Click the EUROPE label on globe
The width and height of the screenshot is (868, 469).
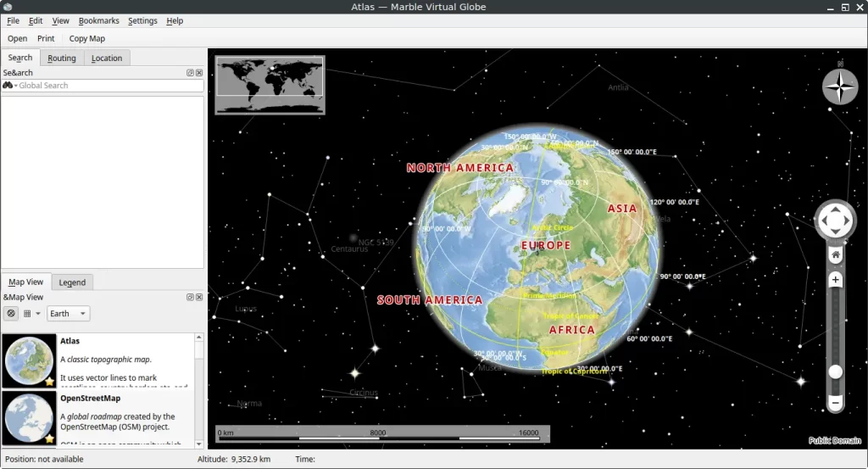[545, 245]
